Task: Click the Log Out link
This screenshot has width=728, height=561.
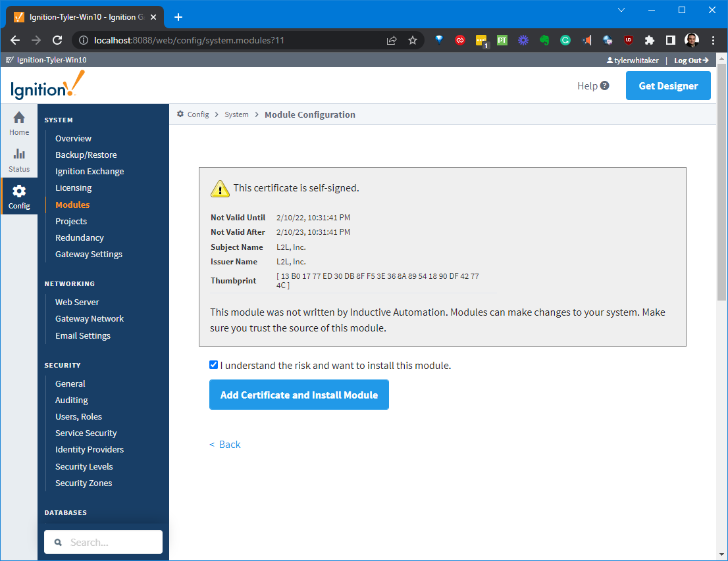Action: [x=691, y=61]
